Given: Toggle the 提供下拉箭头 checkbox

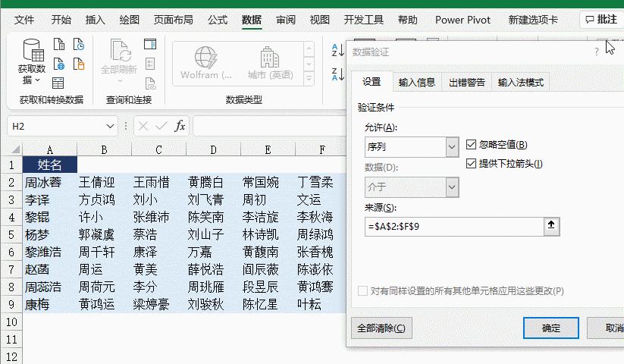Looking at the screenshot, I should (471, 164).
